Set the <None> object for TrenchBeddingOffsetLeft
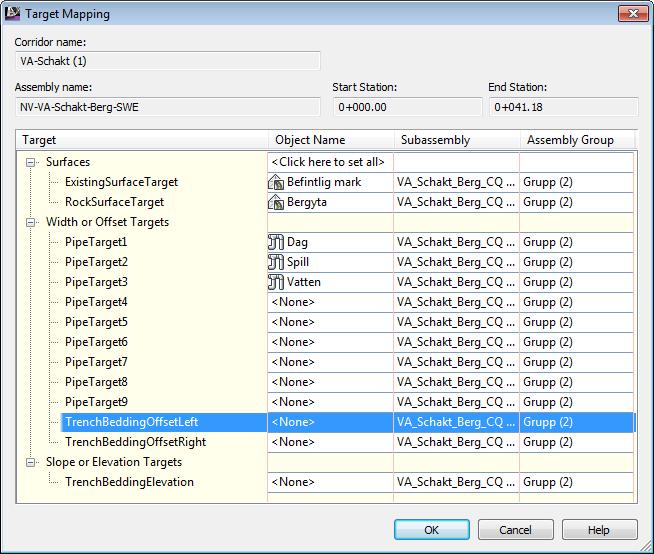This screenshot has width=654, height=554. tap(330, 422)
